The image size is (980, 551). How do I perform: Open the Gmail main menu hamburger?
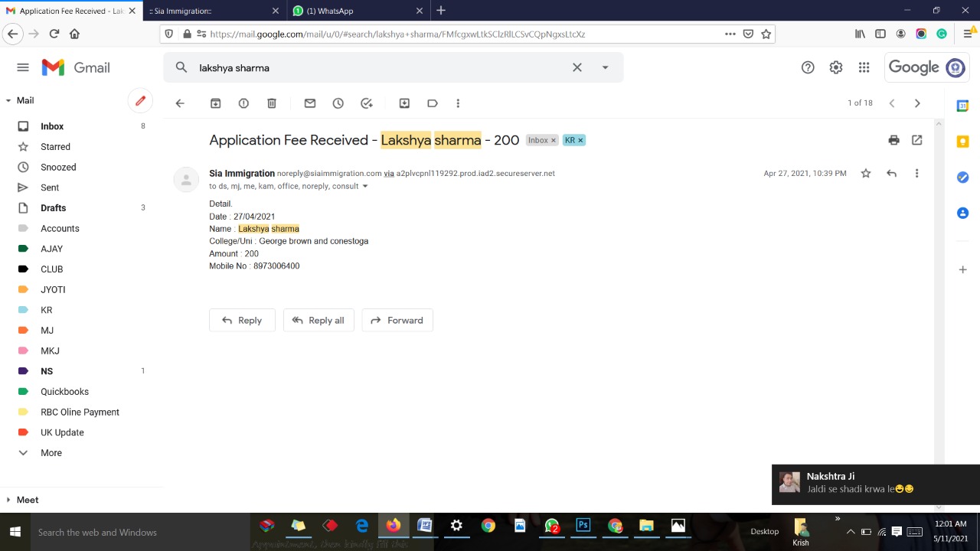(23, 67)
